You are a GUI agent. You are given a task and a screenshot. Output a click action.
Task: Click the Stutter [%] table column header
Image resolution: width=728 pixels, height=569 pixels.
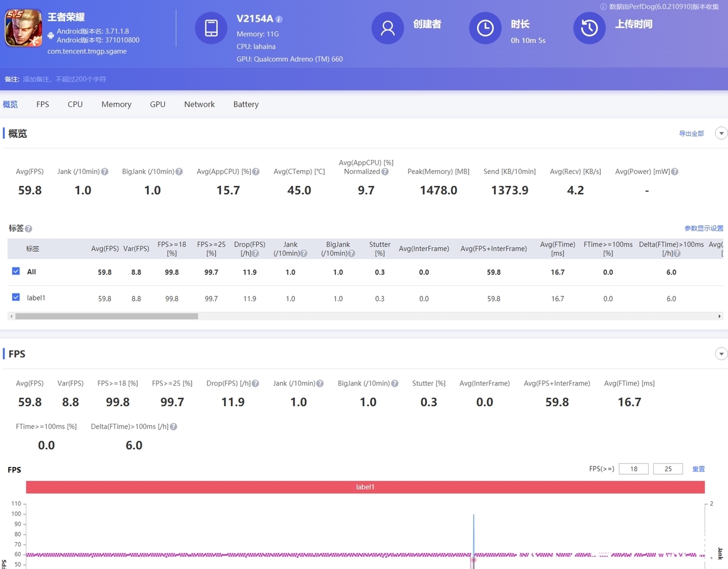(380, 249)
